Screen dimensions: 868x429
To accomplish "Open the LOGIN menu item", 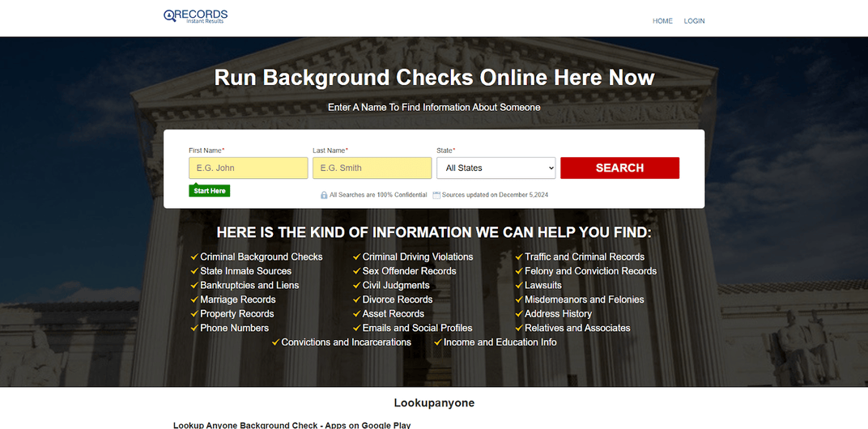I will [694, 21].
